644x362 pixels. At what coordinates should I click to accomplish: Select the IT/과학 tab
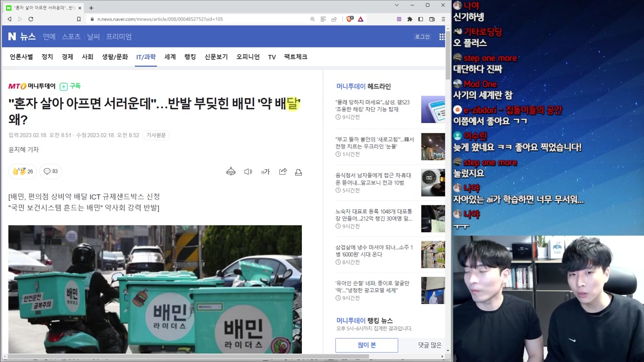pyautogui.click(x=146, y=57)
